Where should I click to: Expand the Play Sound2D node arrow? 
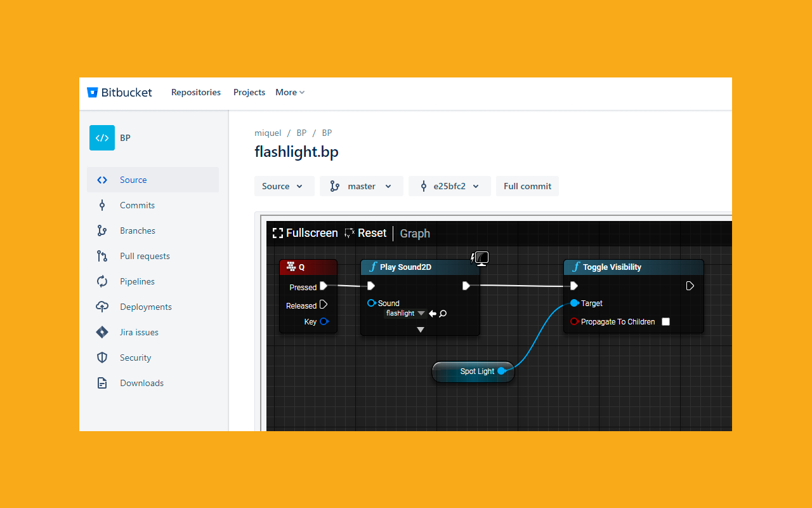420,330
